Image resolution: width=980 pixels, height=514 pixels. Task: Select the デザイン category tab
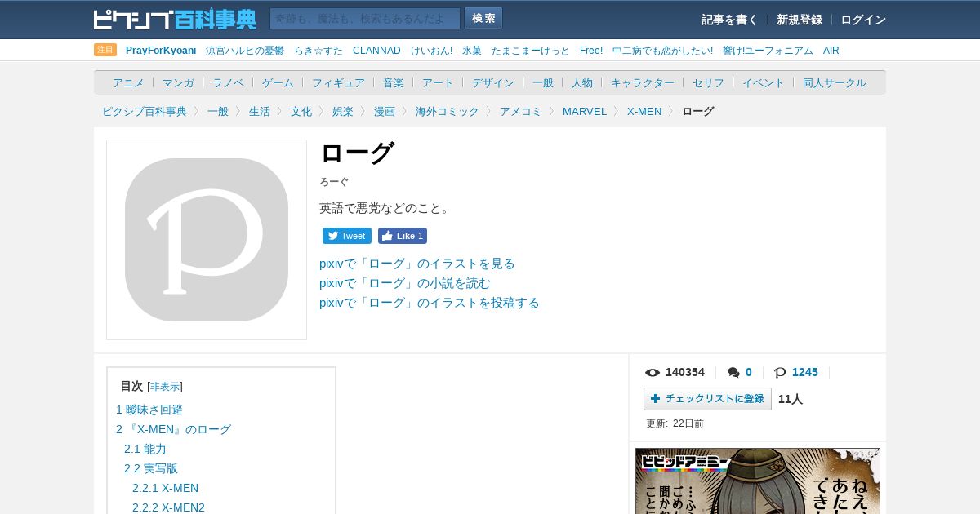coord(493,82)
